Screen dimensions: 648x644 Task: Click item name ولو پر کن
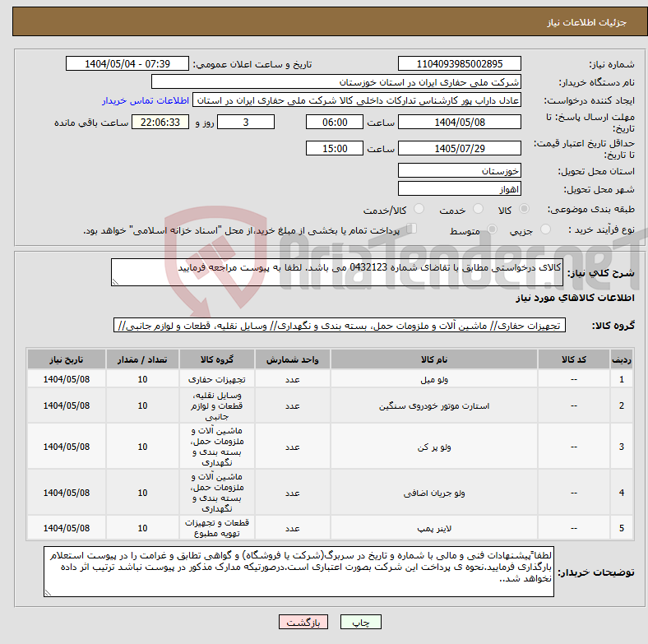(x=434, y=447)
